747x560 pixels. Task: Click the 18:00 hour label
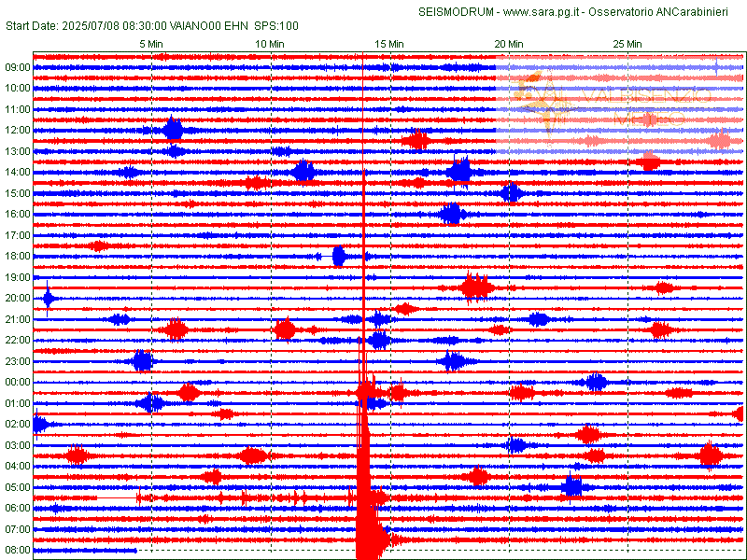pyautogui.click(x=18, y=257)
